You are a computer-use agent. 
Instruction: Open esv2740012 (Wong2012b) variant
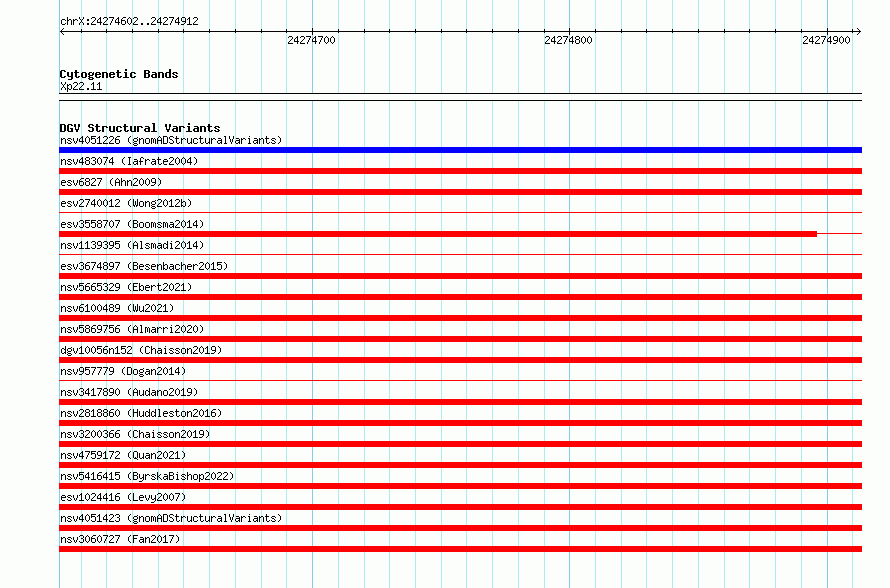tap(126, 203)
